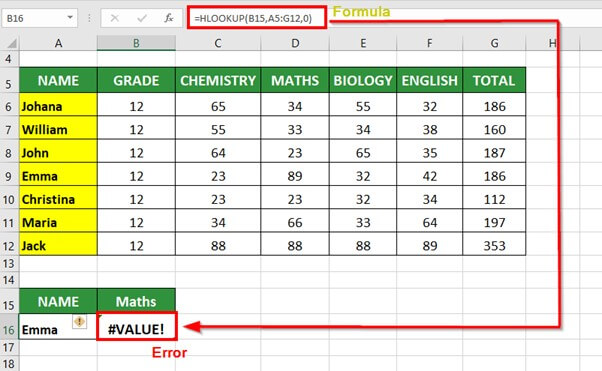Select column F header

click(430, 43)
